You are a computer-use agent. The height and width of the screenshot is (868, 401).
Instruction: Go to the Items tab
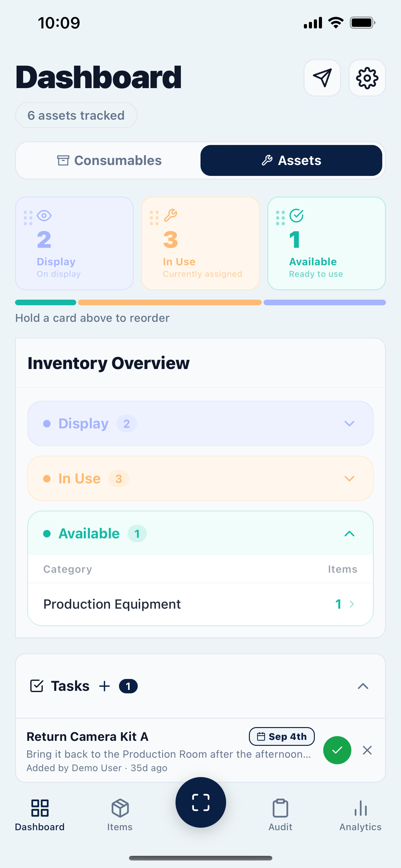[120, 815]
